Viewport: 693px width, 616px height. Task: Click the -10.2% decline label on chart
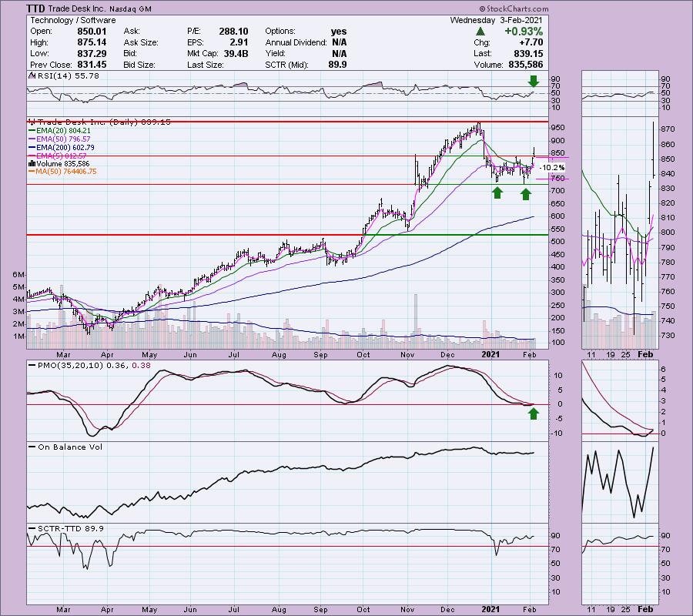(552, 168)
